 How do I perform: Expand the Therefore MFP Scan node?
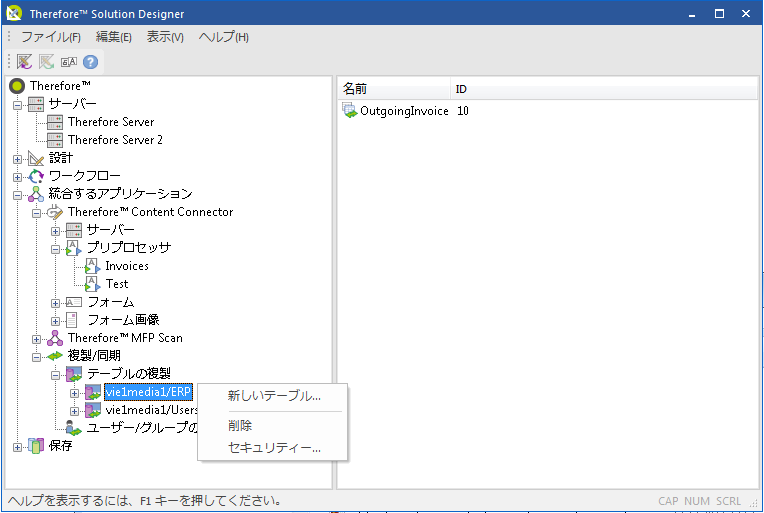click(x=37, y=339)
